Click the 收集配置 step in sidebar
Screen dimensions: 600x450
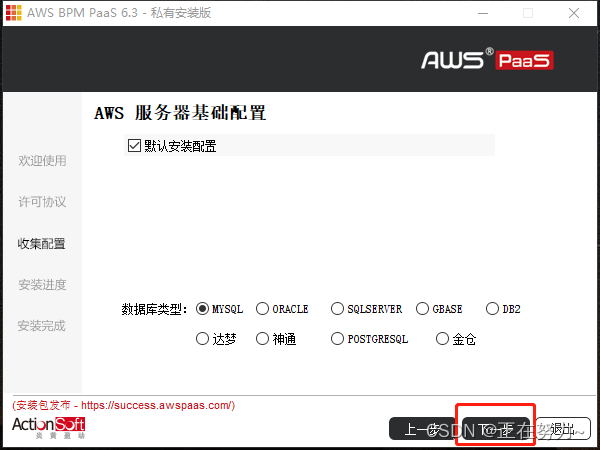41,244
